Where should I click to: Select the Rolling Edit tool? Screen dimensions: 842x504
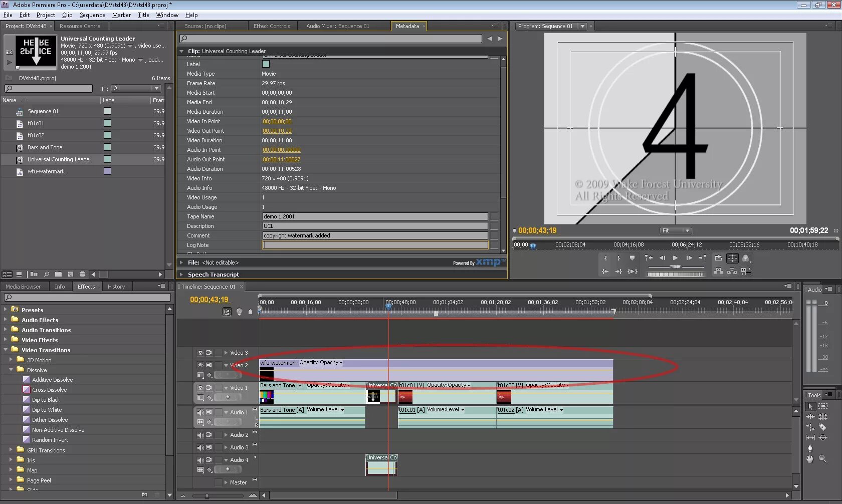[823, 417]
